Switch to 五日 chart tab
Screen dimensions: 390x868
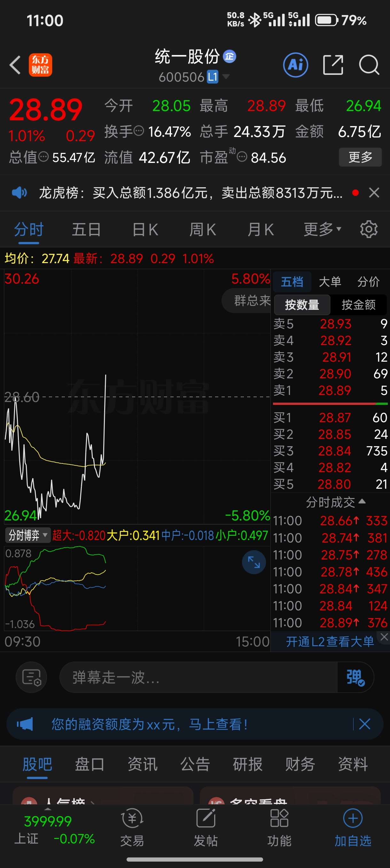click(87, 230)
